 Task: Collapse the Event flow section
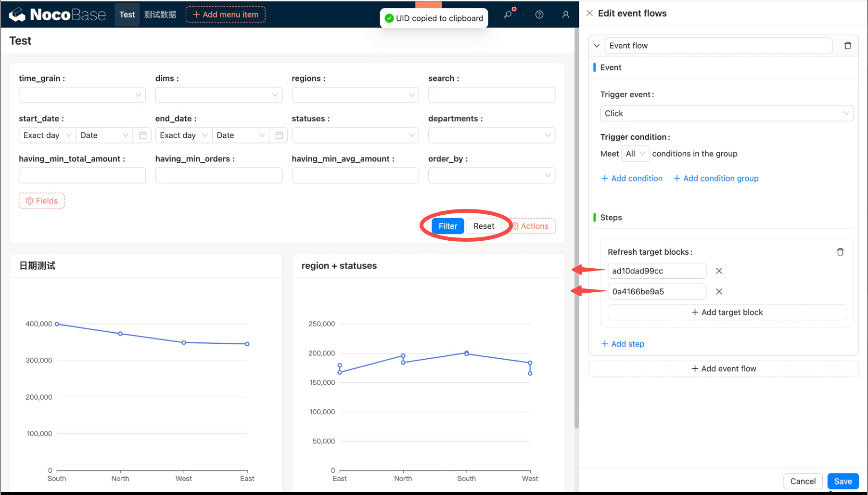coord(597,46)
